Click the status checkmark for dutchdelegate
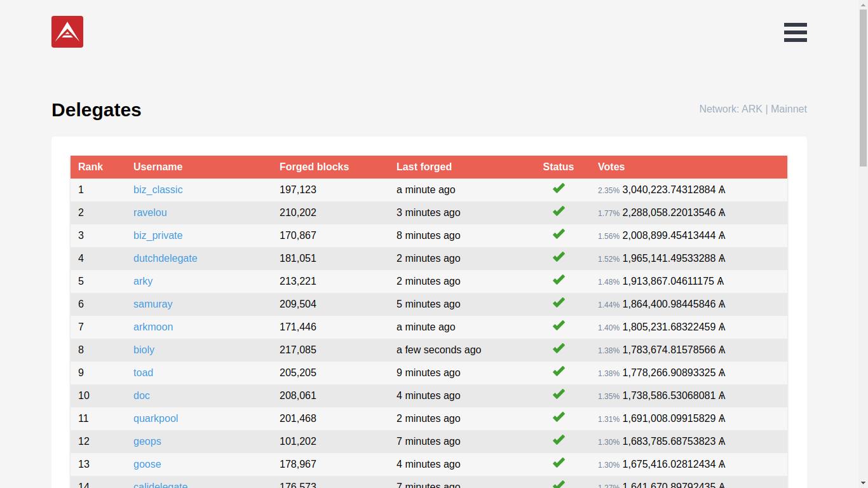Viewport: 868px width, 488px height. pyautogui.click(x=559, y=257)
